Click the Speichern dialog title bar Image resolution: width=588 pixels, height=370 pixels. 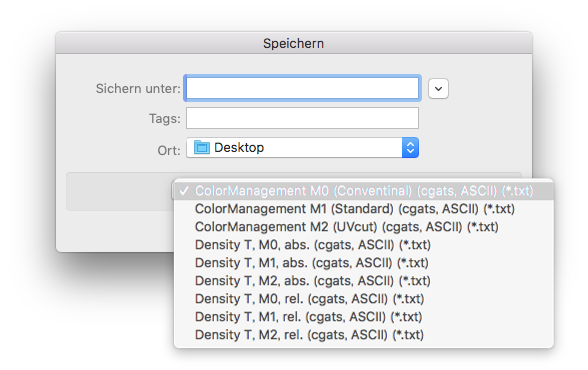(294, 43)
